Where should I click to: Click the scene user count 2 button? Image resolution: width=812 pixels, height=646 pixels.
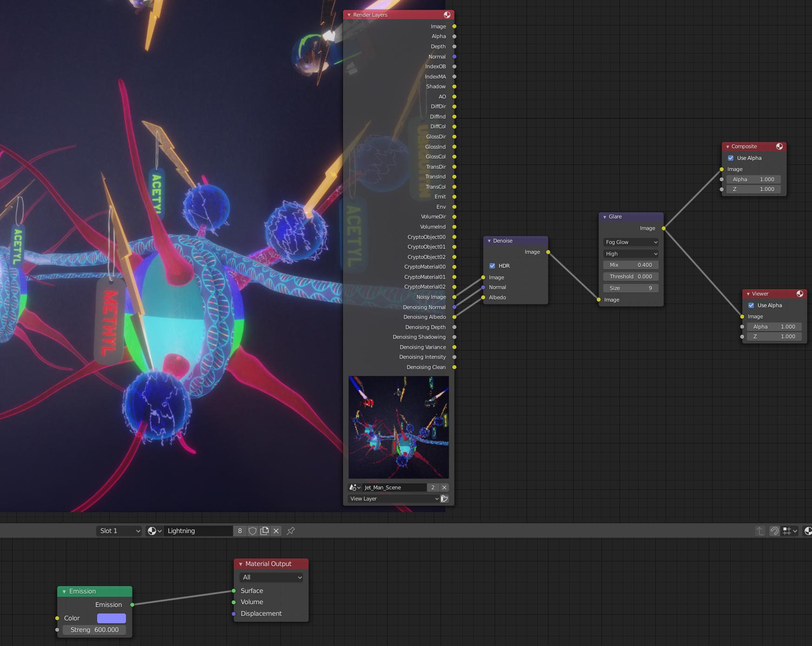[x=433, y=488]
